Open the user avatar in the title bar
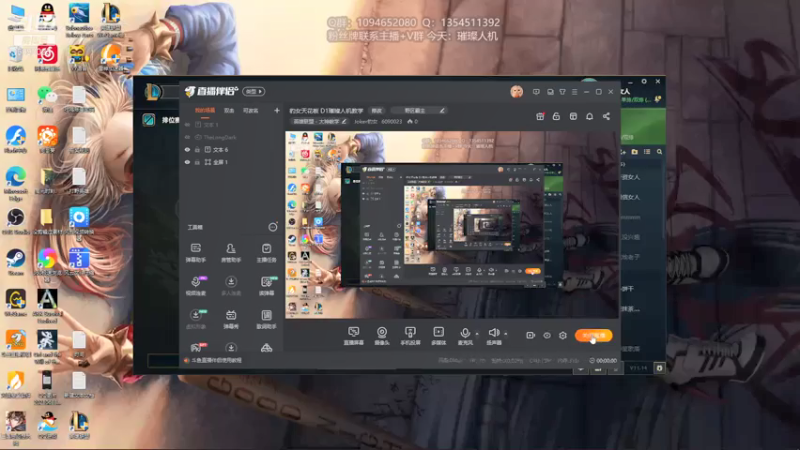The image size is (800, 450). tap(516, 92)
